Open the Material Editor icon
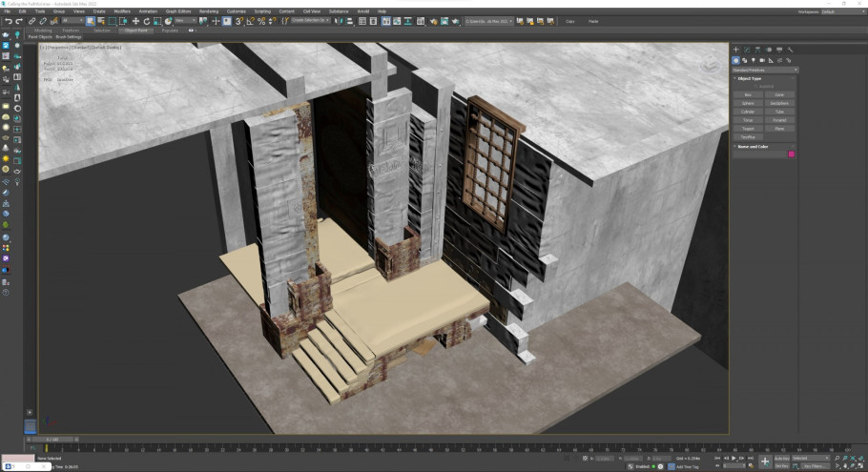 [421, 21]
